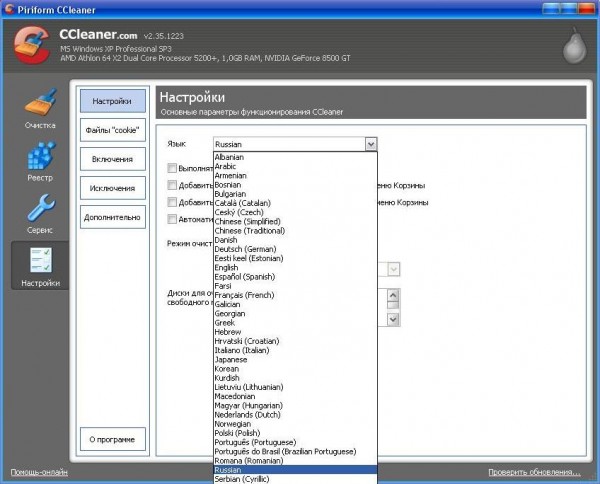Open the cleaning mode dropdown arrow
Screen dimensions: 600x484
[x=394, y=269]
